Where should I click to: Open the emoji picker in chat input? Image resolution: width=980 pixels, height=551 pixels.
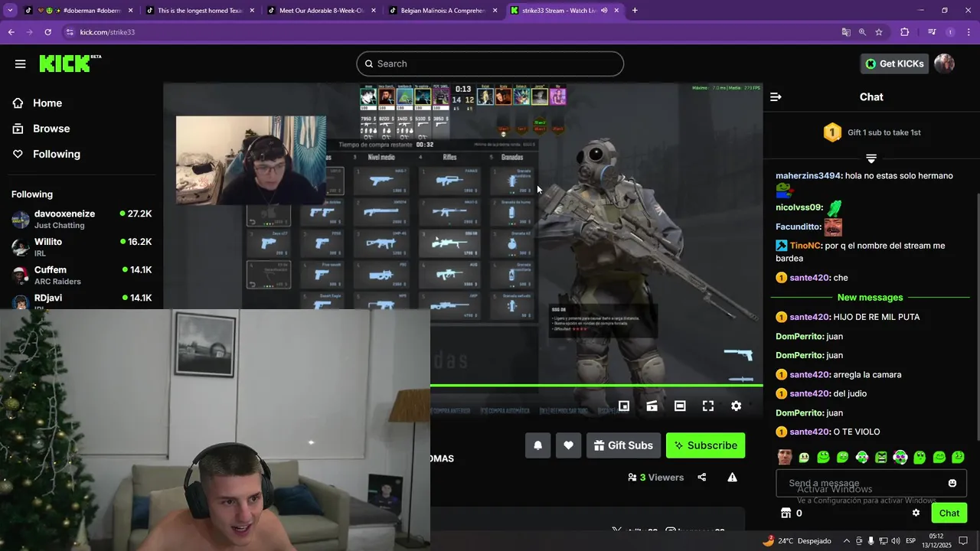pyautogui.click(x=952, y=484)
